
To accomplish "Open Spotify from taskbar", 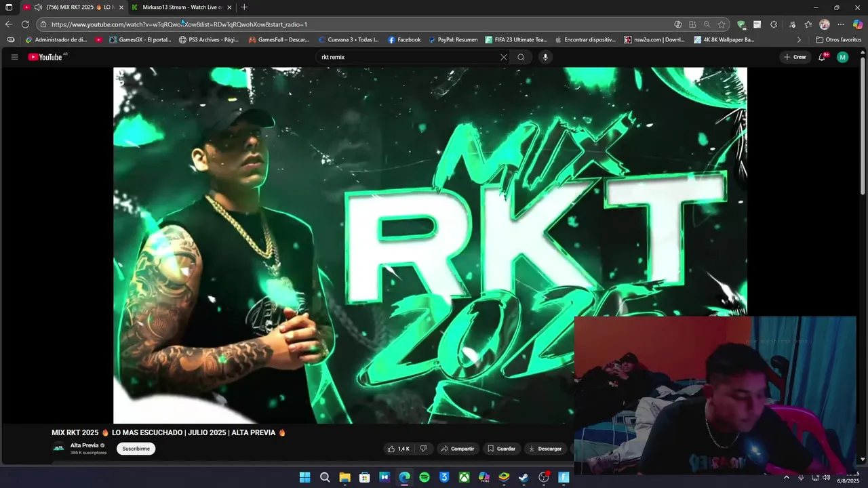I will click(425, 477).
